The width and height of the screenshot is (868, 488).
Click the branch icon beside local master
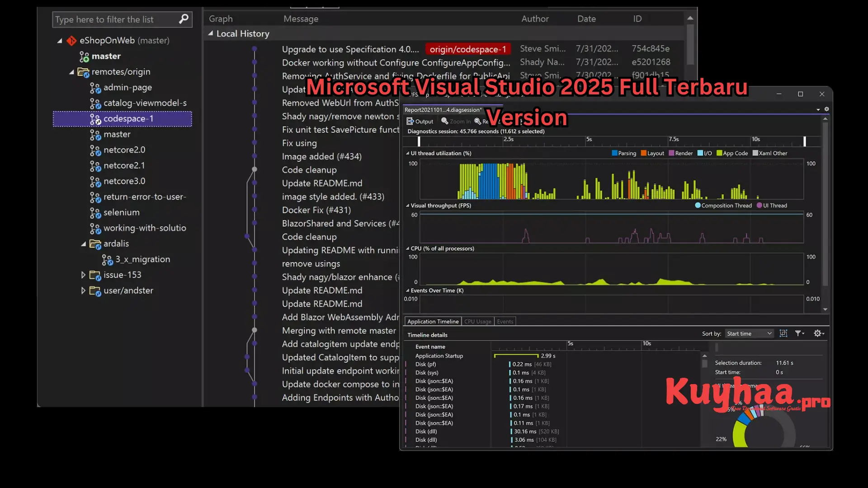(84, 56)
